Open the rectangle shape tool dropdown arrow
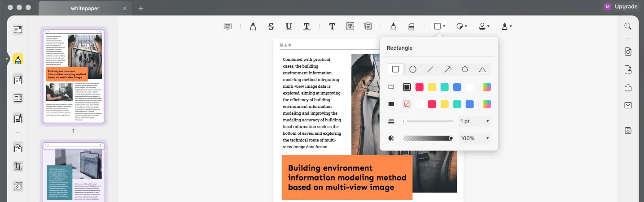 pos(444,26)
